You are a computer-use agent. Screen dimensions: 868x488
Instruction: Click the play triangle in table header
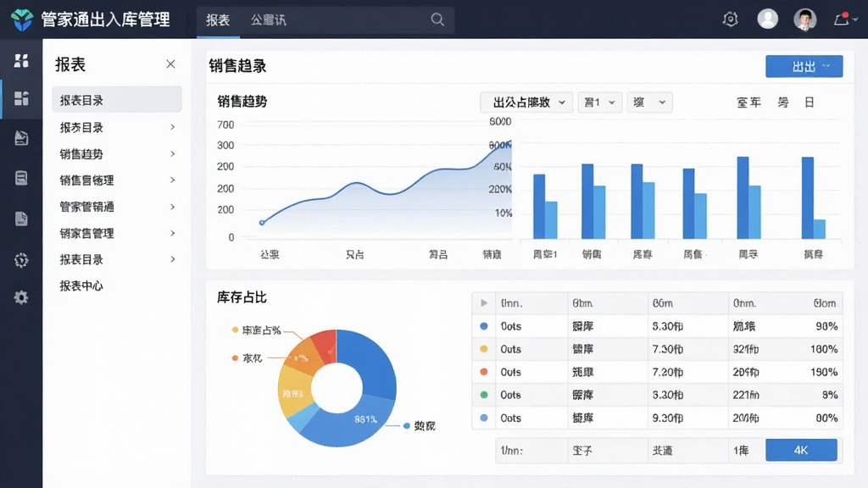click(x=484, y=303)
